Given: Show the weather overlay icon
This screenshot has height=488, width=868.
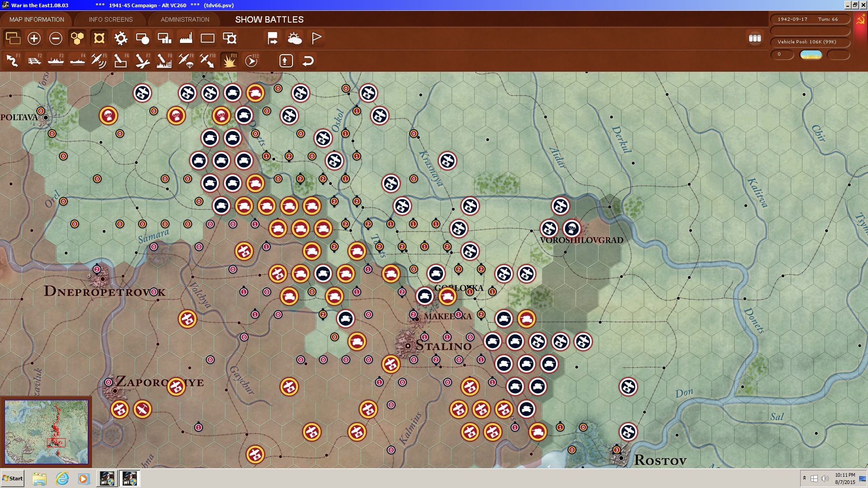Looking at the screenshot, I should (x=294, y=38).
